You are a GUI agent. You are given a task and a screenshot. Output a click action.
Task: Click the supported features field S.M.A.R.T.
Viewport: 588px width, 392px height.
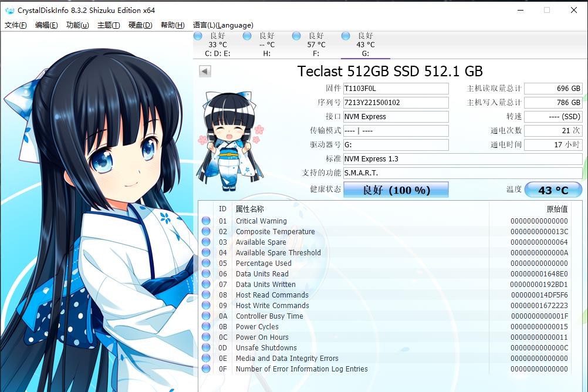pos(463,173)
